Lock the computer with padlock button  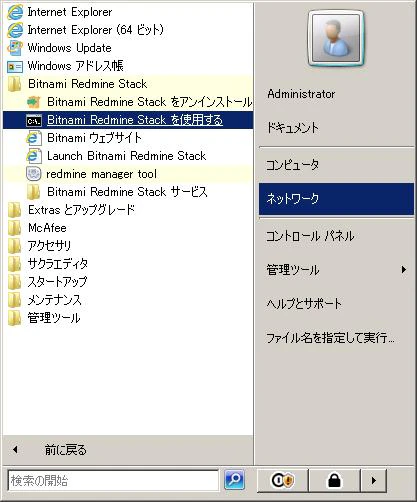coord(334,480)
